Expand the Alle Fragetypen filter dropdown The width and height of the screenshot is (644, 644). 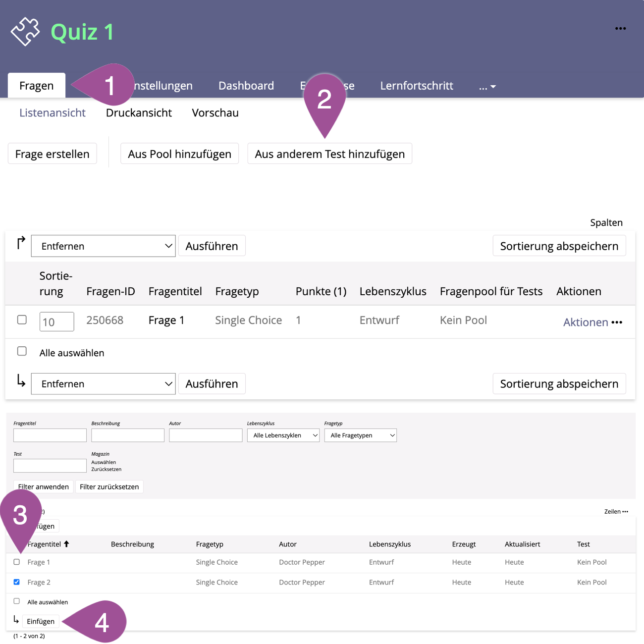[x=360, y=435]
